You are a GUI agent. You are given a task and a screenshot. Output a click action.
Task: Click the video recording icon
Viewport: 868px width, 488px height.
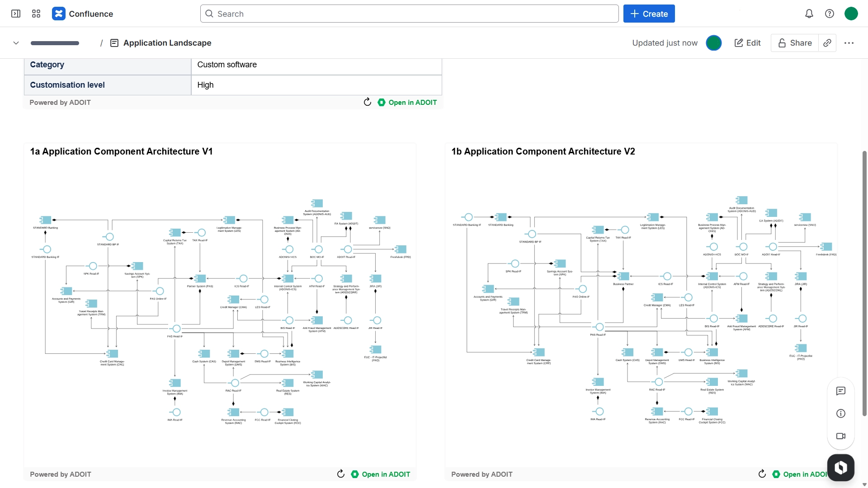coord(840,436)
